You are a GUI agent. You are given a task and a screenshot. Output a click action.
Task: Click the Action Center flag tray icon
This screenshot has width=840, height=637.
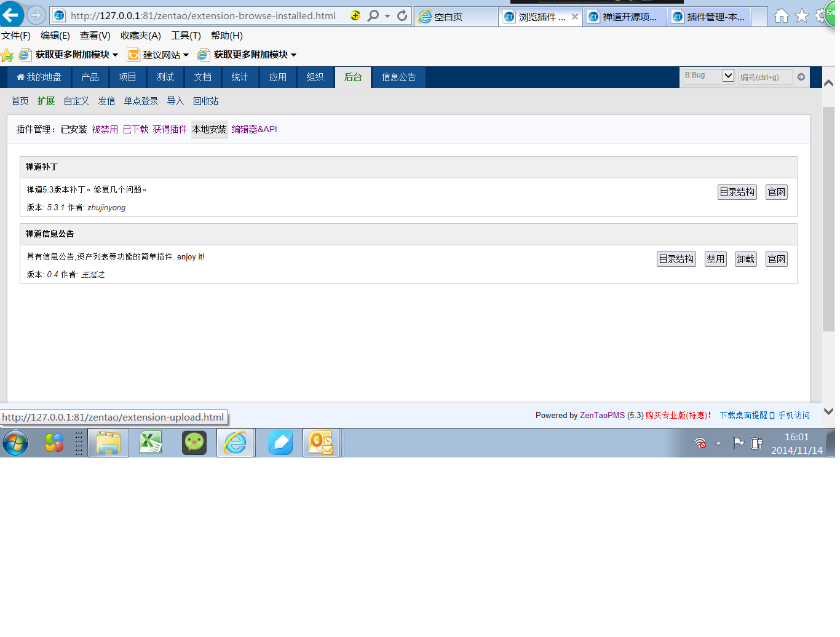click(739, 443)
